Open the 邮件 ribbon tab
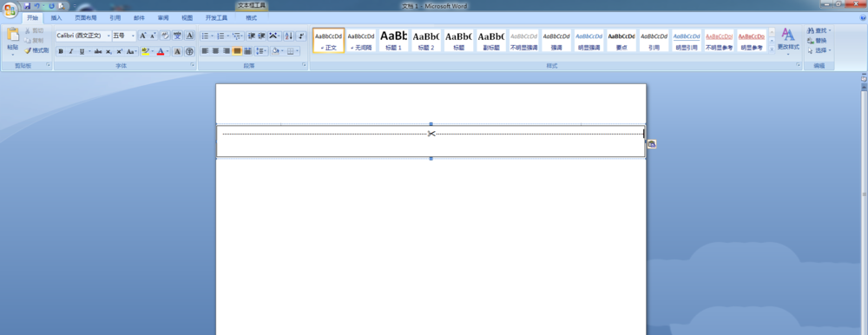This screenshot has height=335, width=868. click(x=139, y=17)
